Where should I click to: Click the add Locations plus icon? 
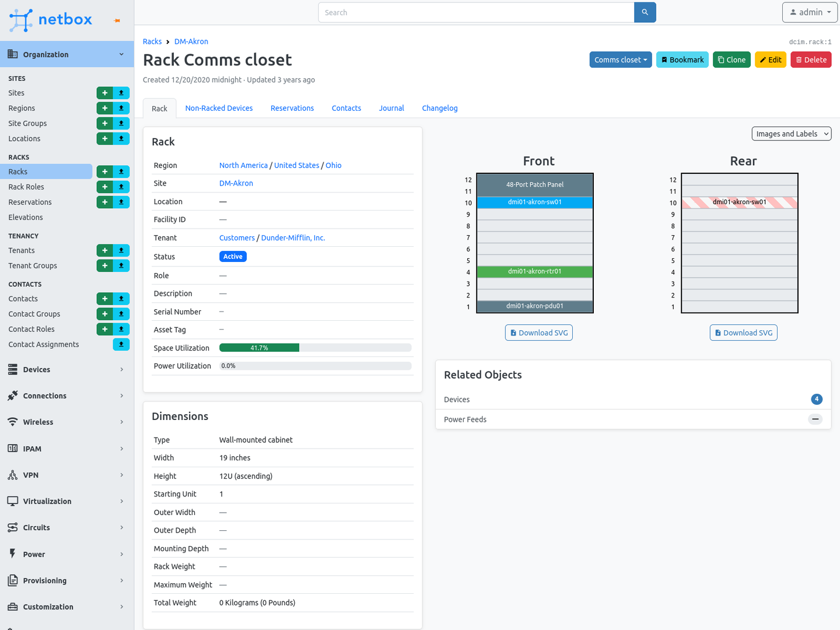[104, 138]
